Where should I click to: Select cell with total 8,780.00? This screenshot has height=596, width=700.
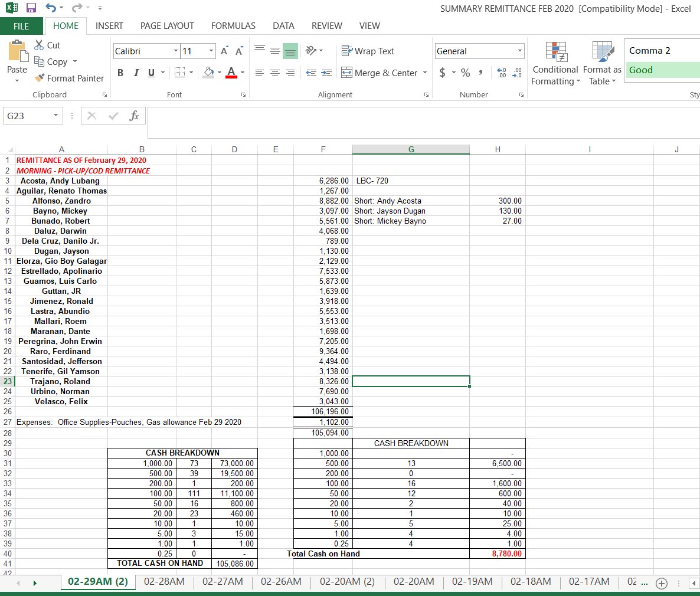498,554
